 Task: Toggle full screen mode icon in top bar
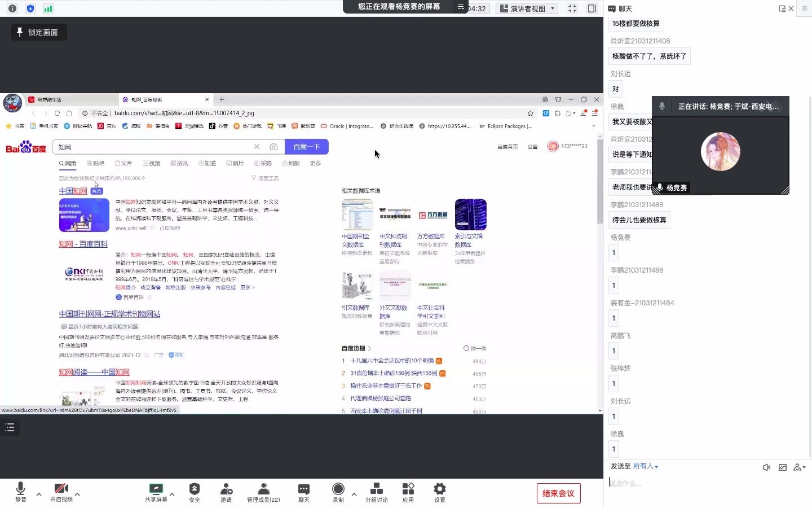[572, 8]
